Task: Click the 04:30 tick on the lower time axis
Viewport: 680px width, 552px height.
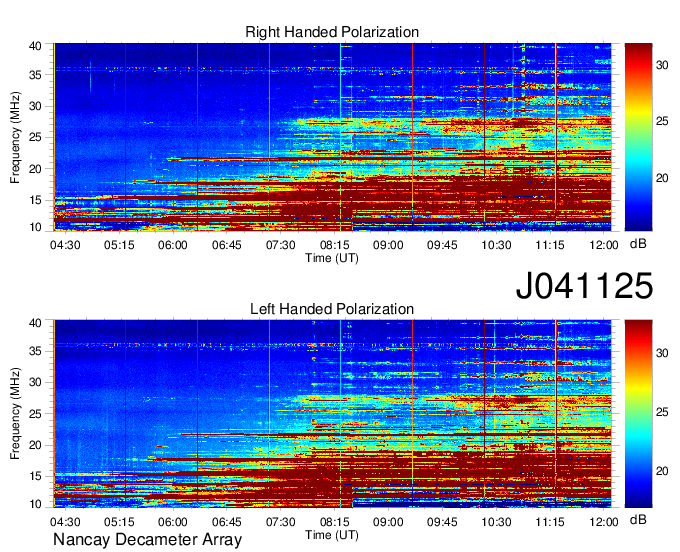Action: click(x=65, y=522)
